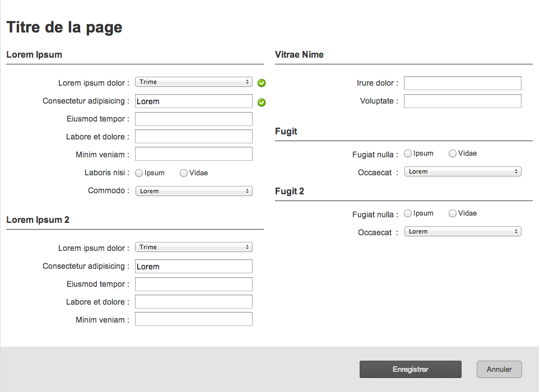Open the Occaecat dropdown under Fugit 2

point(462,231)
